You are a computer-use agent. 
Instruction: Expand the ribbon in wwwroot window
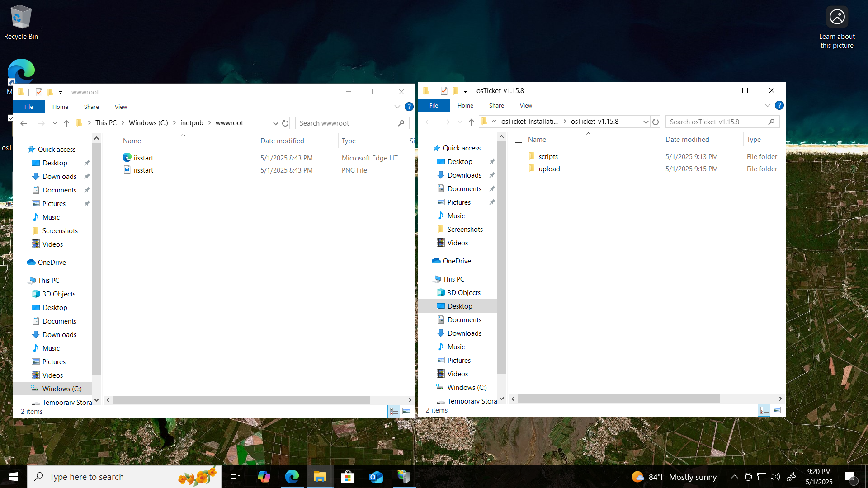click(x=397, y=107)
